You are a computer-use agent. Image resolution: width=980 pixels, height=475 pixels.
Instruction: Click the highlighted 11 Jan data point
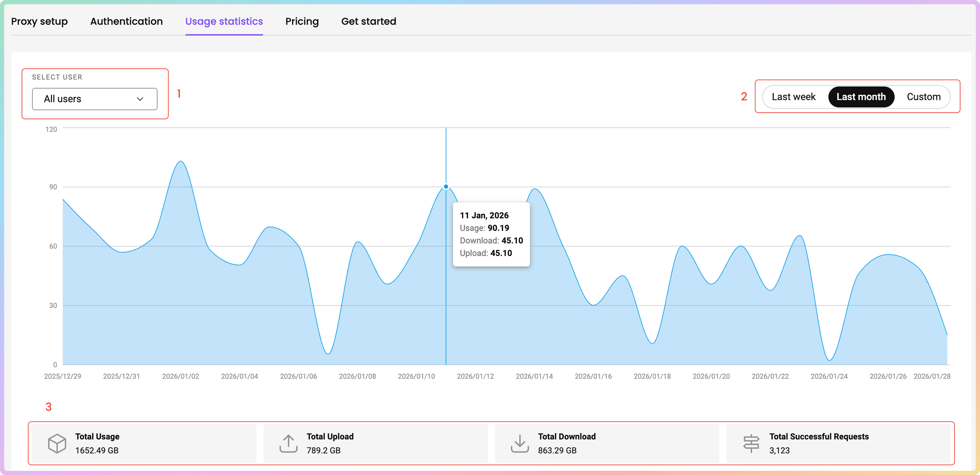coord(446,187)
